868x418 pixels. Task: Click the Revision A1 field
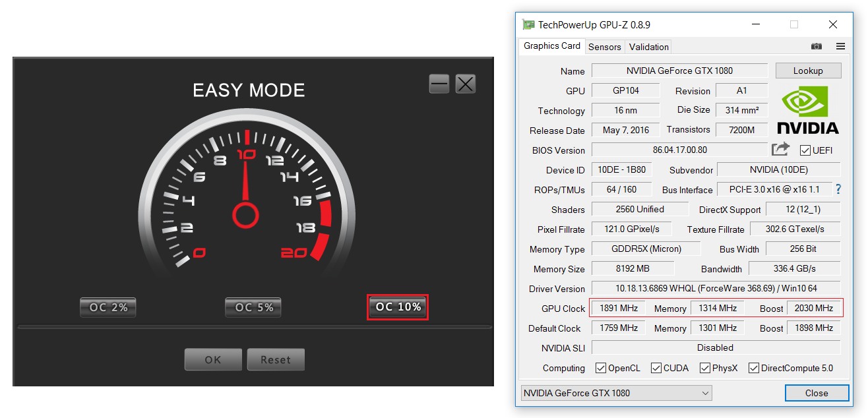coord(742,90)
